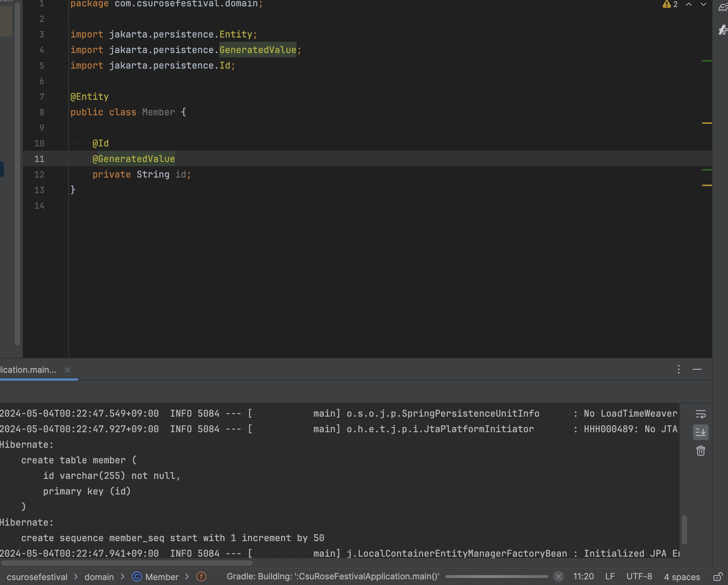
Task: Click the Entity import on line 3
Action: (236, 34)
